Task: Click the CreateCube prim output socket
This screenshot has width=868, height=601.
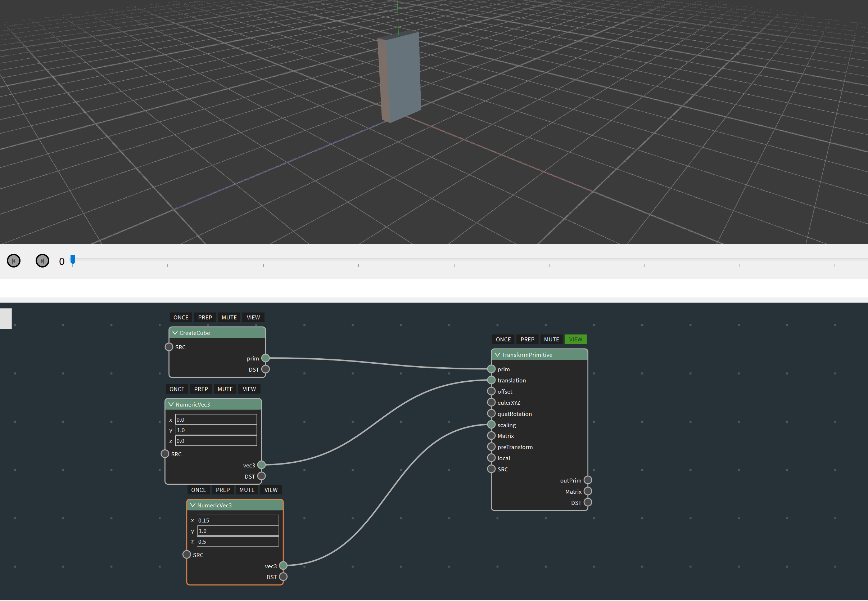Action: (265, 358)
